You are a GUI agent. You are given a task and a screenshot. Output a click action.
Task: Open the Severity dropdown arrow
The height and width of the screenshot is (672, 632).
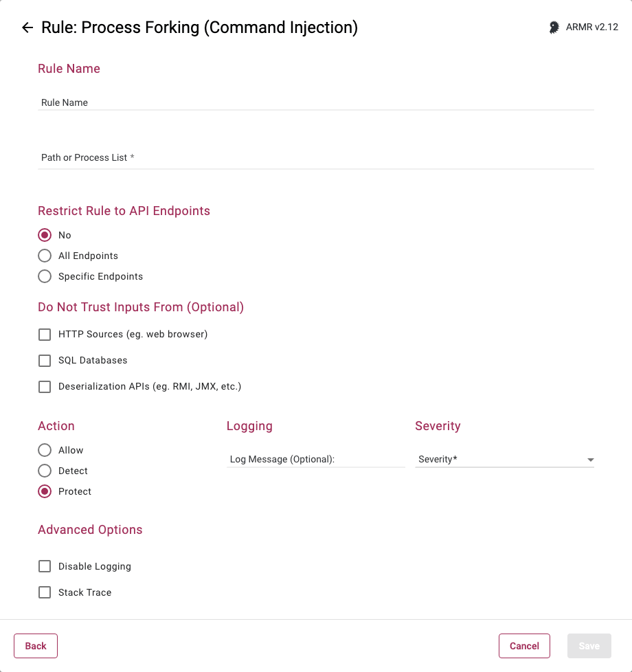(590, 460)
